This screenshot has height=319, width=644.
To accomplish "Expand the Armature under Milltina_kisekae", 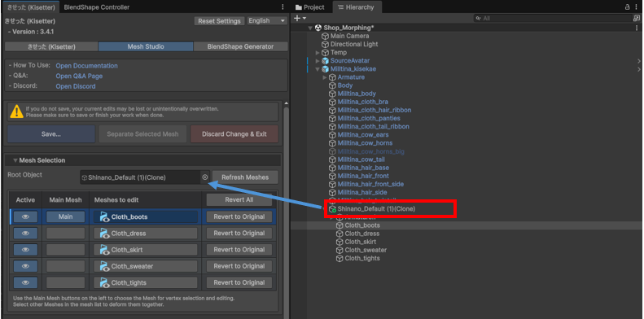I will pos(325,77).
